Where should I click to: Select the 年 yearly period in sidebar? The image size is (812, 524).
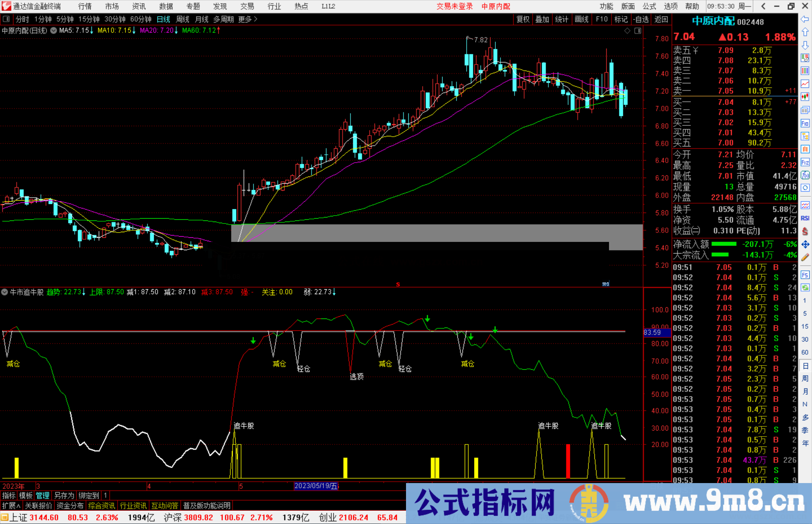point(805,443)
